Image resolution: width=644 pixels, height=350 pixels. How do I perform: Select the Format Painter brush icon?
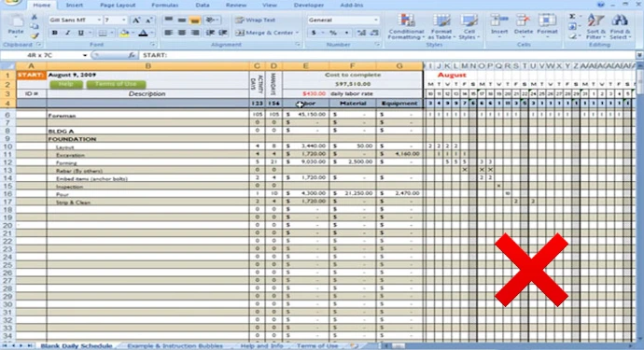[x=35, y=35]
